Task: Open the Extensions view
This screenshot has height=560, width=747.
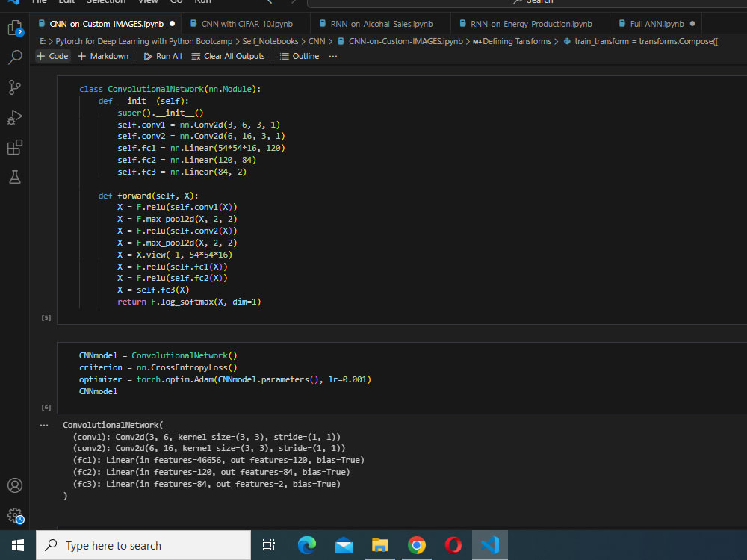Action: click(x=15, y=147)
